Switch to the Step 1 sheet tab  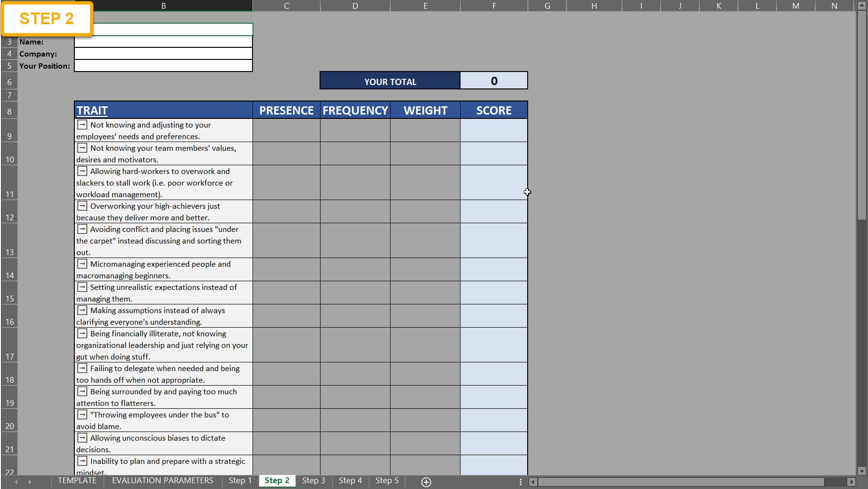240,481
